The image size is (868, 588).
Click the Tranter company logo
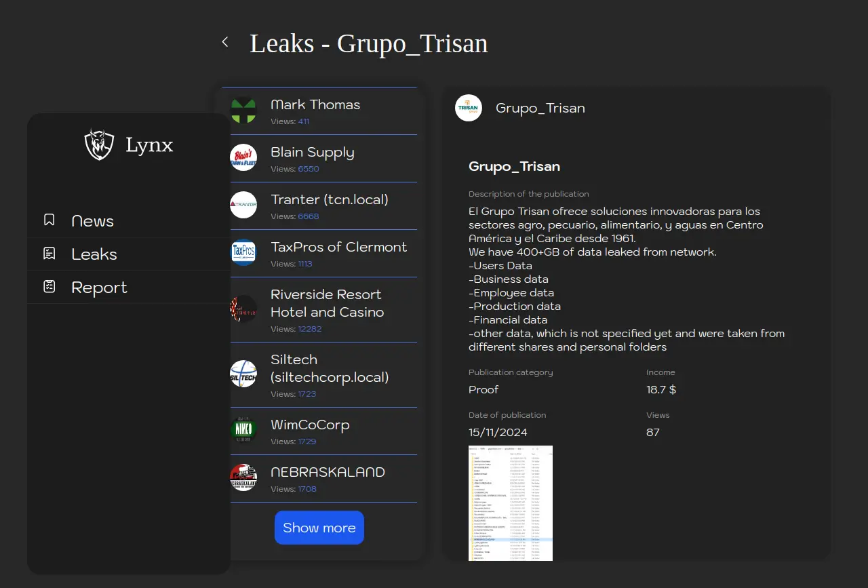click(x=243, y=205)
